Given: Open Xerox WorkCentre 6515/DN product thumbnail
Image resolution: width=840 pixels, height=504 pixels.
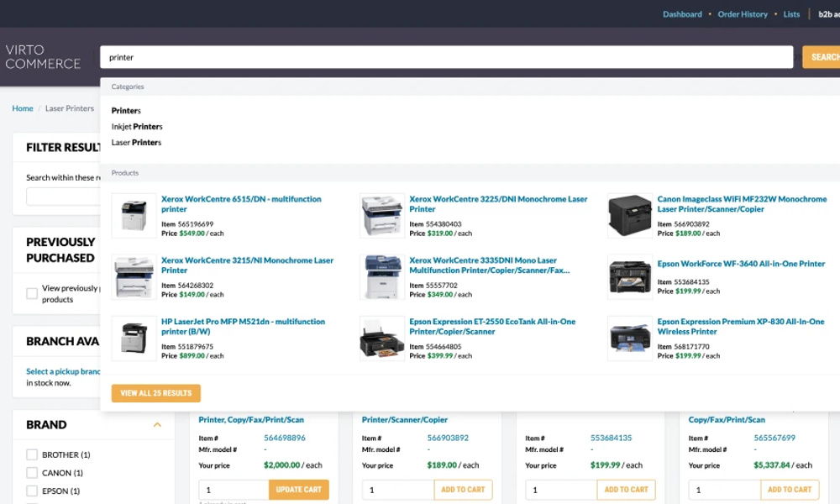Looking at the screenshot, I should (x=134, y=215).
